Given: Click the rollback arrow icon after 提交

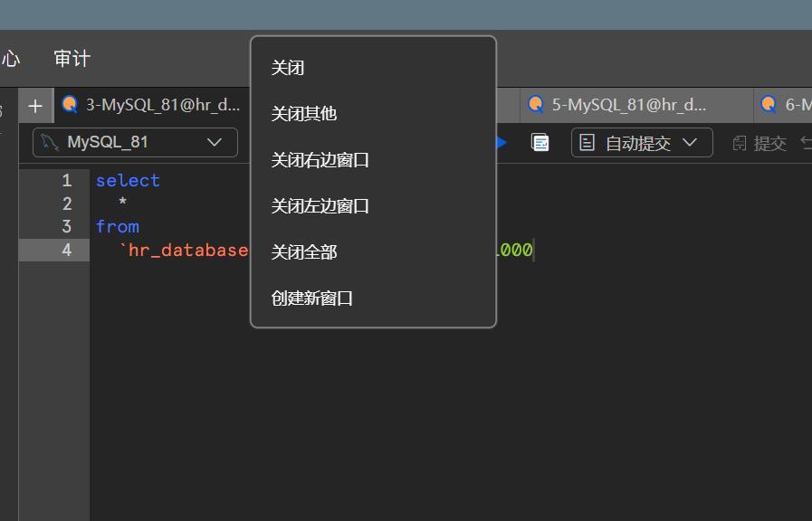Looking at the screenshot, I should tap(807, 142).
